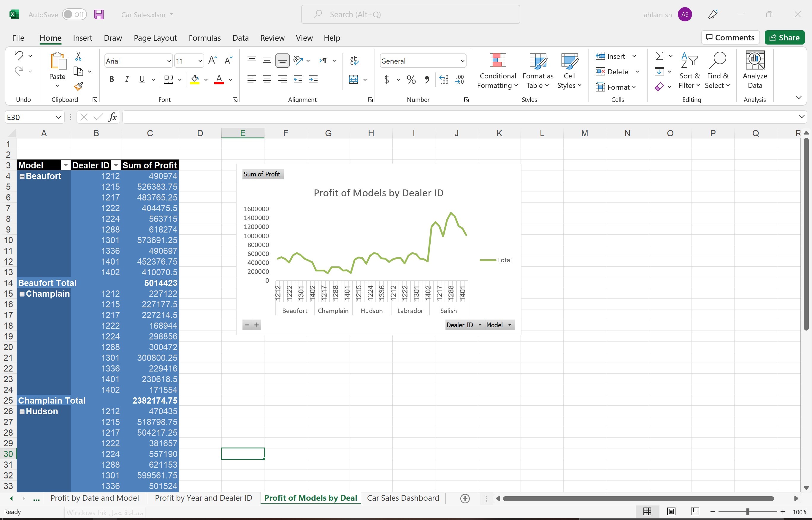
Task: Add a new worksheet with the plus button
Action: pos(464,498)
